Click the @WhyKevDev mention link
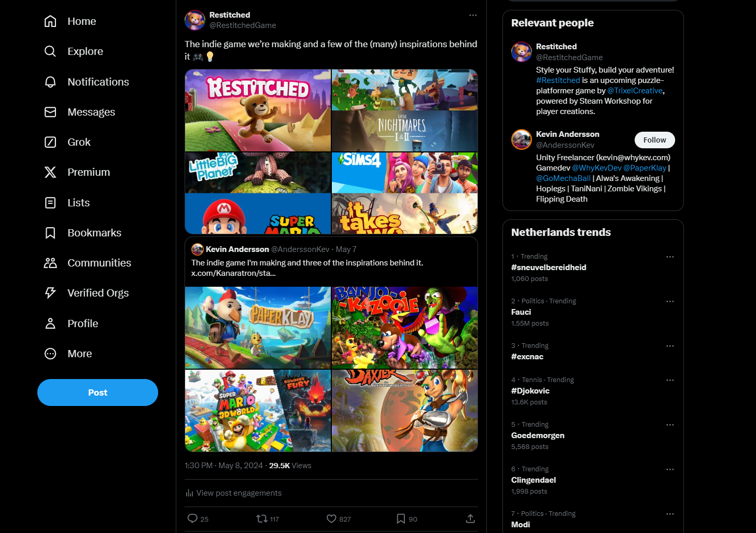756x533 pixels. click(596, 168)
